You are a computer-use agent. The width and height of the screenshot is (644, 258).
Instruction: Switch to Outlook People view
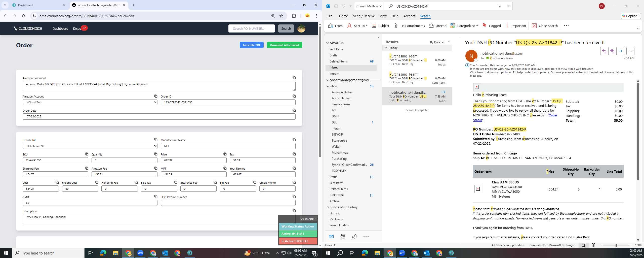[x=354, y=237]
